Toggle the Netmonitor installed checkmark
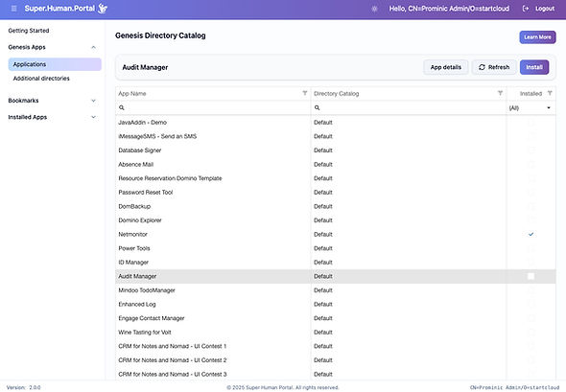This screenshot has width=566, height=392. tap(531, 234)
